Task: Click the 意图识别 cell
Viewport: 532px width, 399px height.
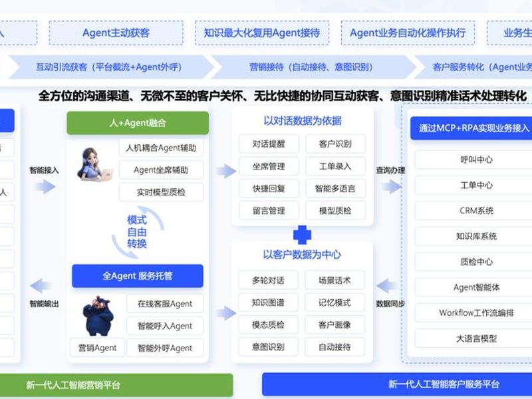Action: [268, 346]
